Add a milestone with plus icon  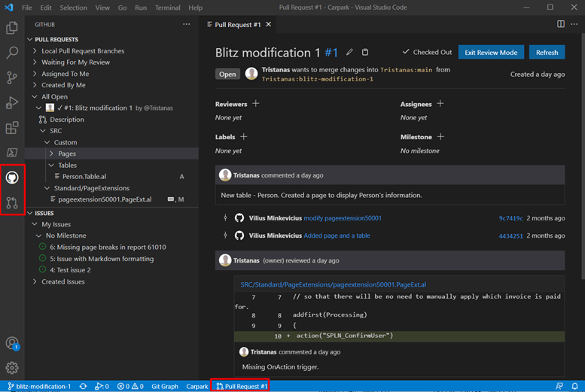[x=440, y=137]
